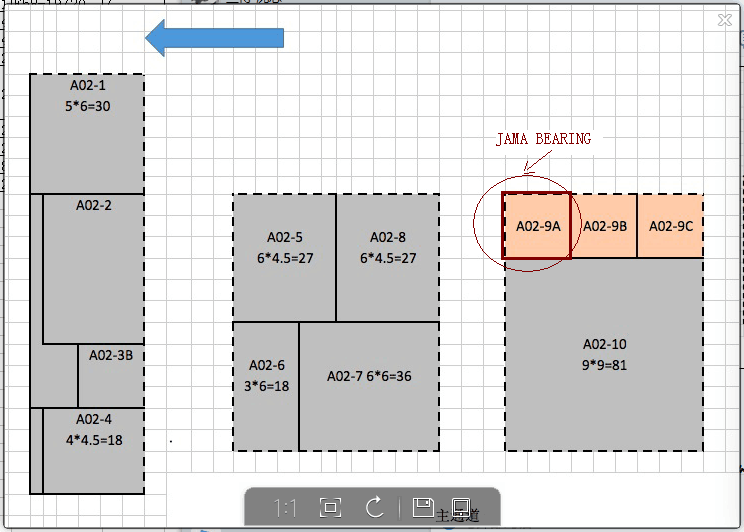Select the highlighted A02-9A cell
Screen dimensions: 744x532
tap(537, 226)
